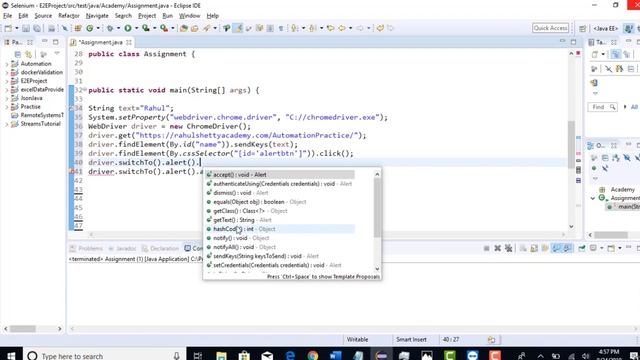
Task: Expand the Practise project node
Action: [7, 107]
